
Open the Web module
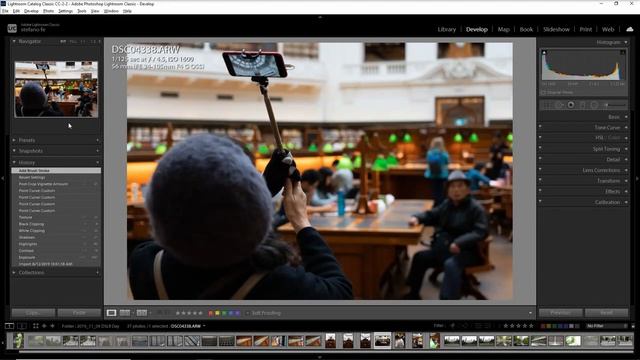(608, 29)
